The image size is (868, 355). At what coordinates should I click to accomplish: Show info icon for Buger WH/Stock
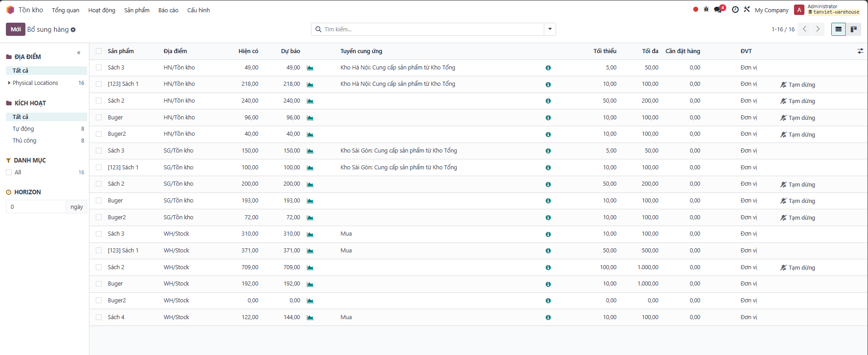[x=548, y=284]
